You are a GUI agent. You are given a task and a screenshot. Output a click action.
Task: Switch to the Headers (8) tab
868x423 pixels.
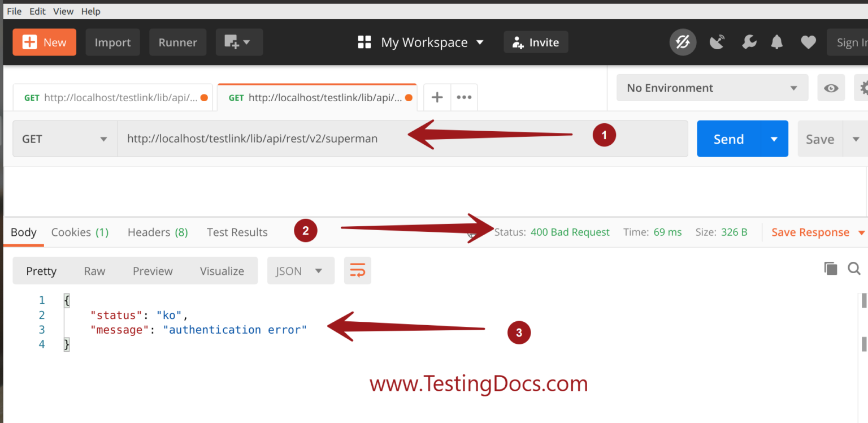tap(157, 232)
